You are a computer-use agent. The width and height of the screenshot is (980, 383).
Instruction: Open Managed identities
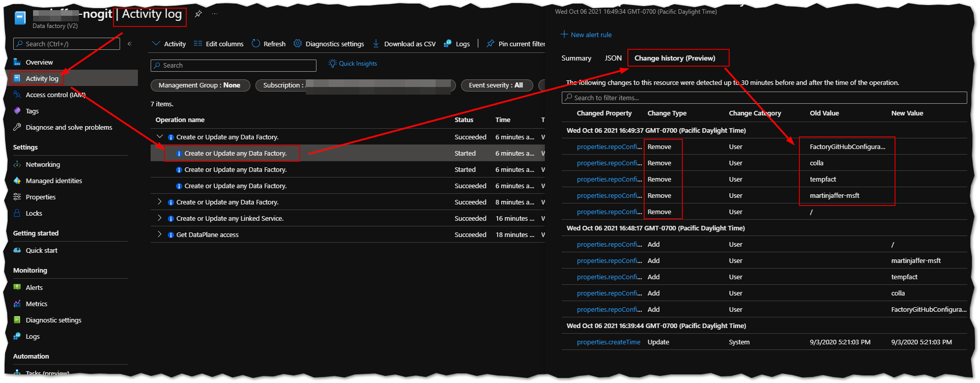pos(53,181)
